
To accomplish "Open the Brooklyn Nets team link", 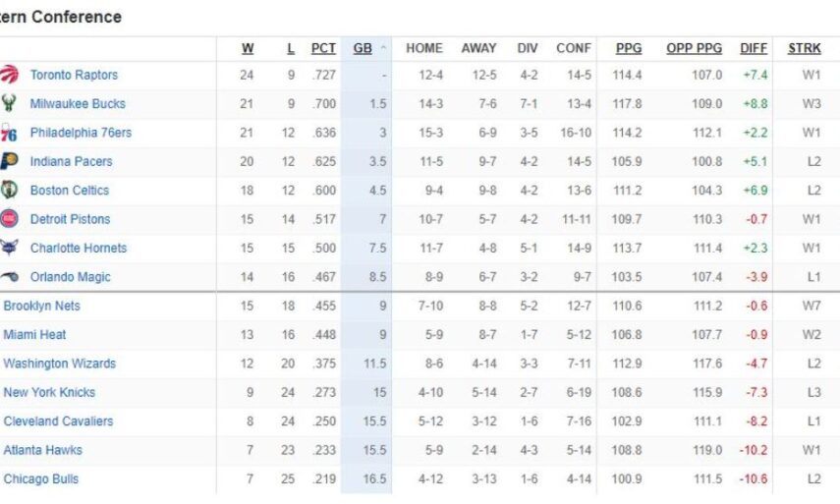I will point(41,306).
